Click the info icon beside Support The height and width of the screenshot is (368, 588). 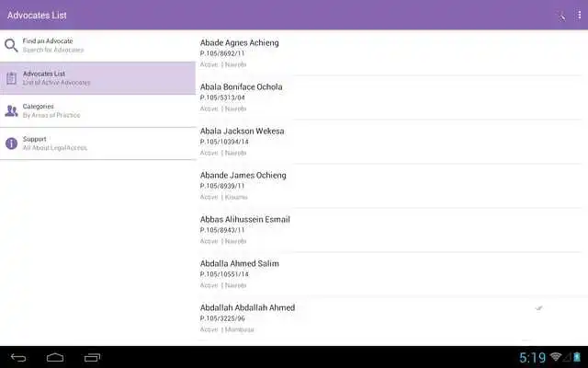coord(12,144)
